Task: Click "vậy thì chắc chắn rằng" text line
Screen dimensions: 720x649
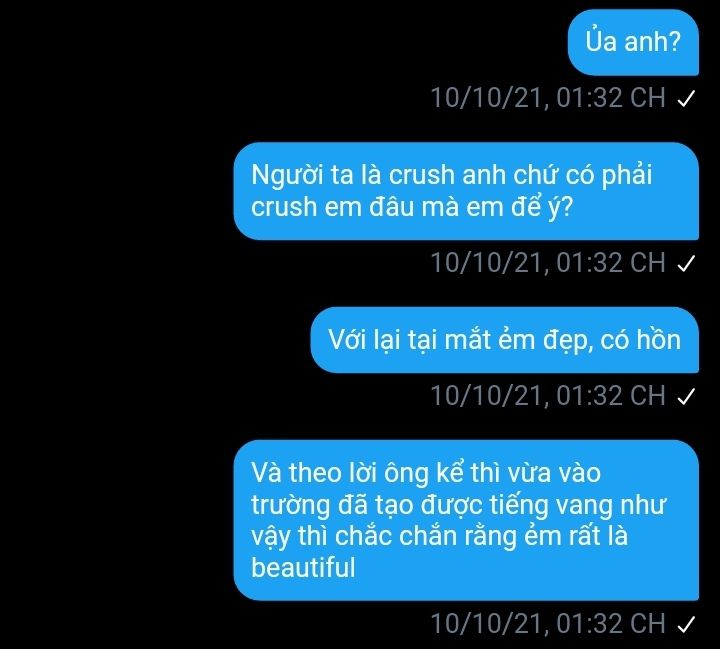Action: click(x=384, y=536)
